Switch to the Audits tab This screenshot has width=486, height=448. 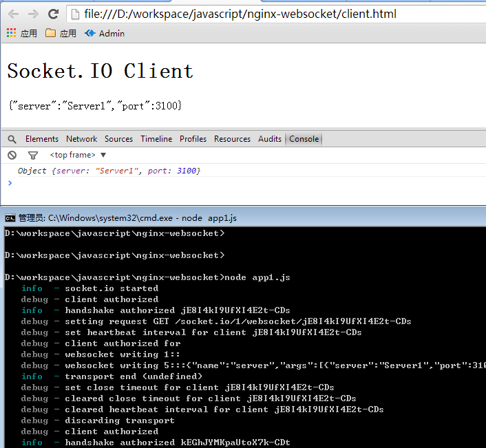pyautogui.click(x=270, y=139)
